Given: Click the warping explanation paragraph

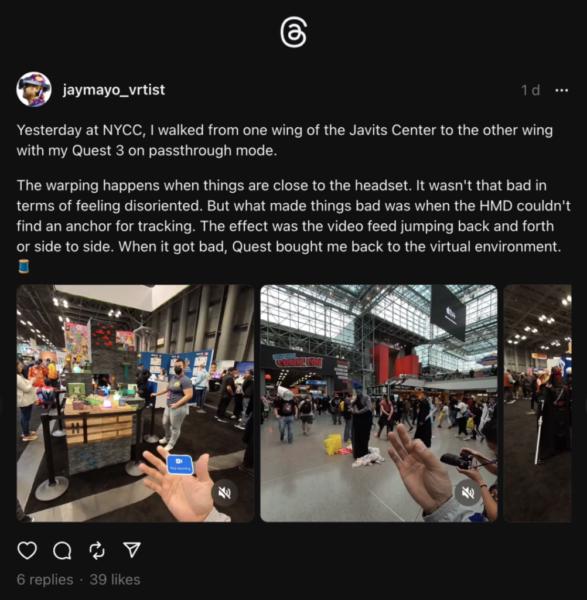Looking at the screenshot, I should pyautogui.click(x=294, y=216).
